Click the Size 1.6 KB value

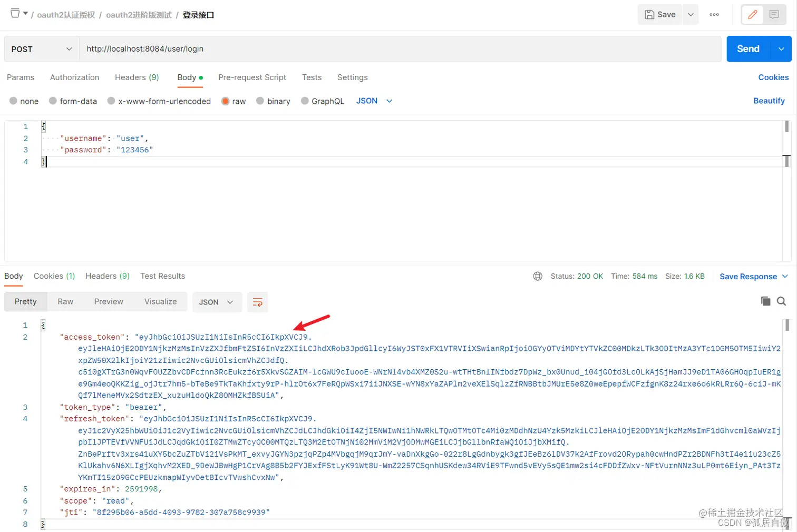tap(685, 276)
